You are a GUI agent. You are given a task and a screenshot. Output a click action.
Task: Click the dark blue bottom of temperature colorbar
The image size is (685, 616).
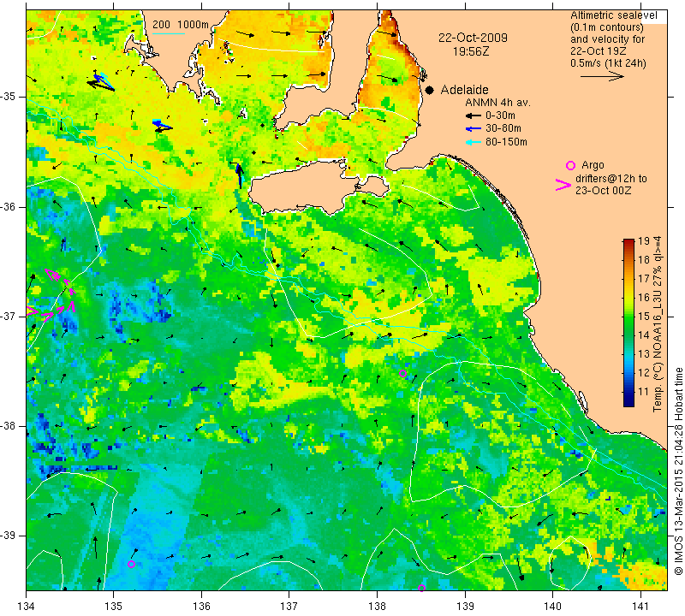coord(628,402)
